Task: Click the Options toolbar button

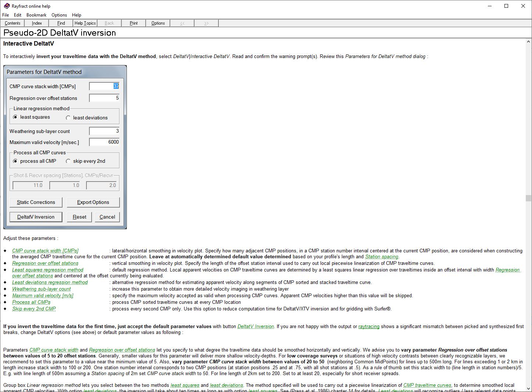Action: [x=158, y=23]
